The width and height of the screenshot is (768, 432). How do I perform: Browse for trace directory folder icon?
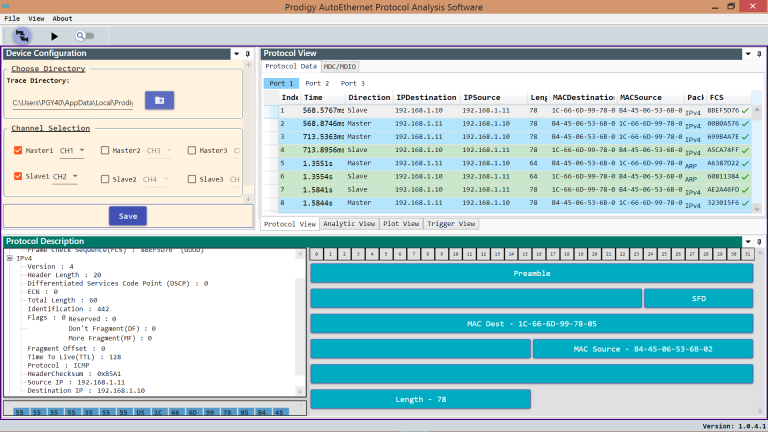[x=159, y=100]
